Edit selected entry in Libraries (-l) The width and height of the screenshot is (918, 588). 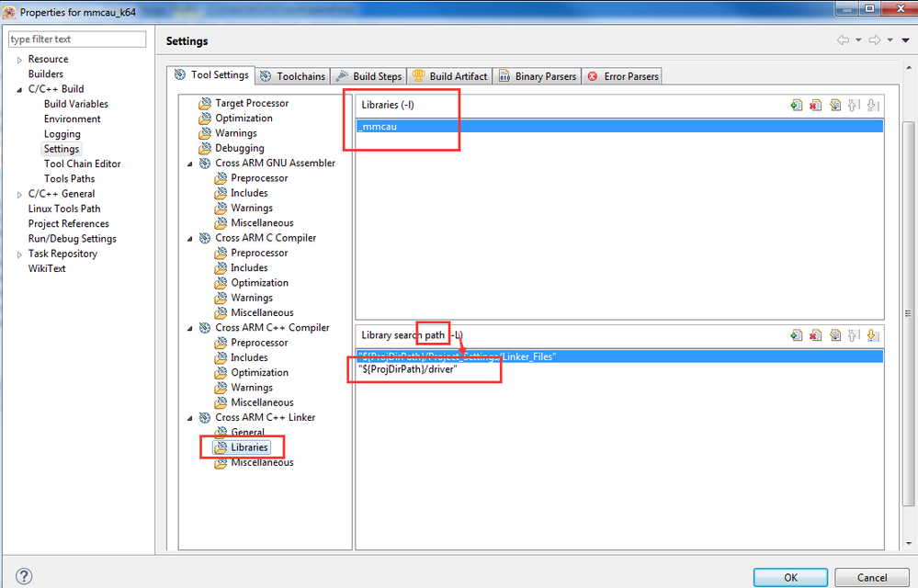[835, 106]
